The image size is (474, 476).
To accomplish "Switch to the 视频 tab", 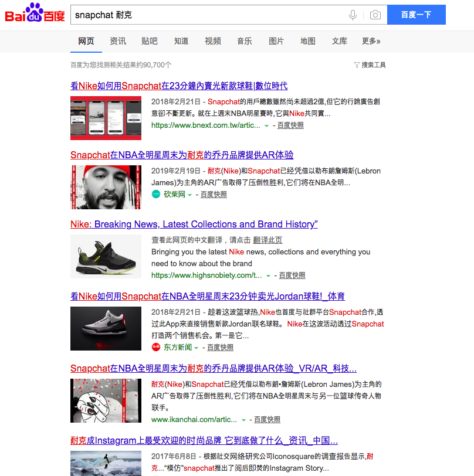I will pyautogui.click(x=213, y=41).
